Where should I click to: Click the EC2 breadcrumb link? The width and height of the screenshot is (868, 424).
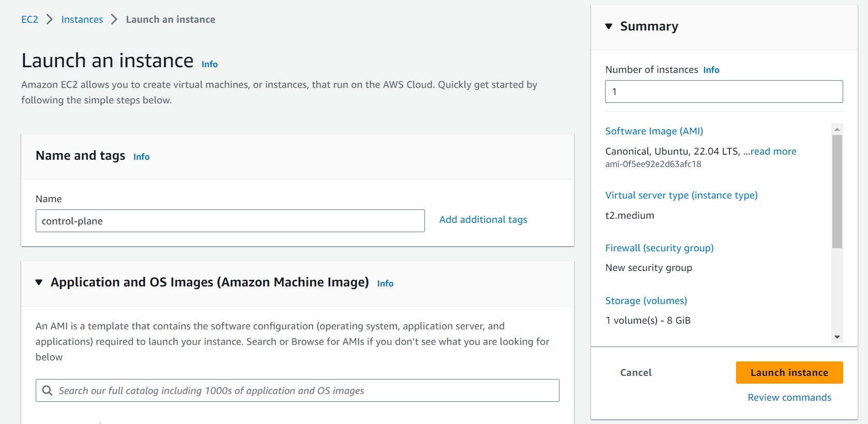30,20
